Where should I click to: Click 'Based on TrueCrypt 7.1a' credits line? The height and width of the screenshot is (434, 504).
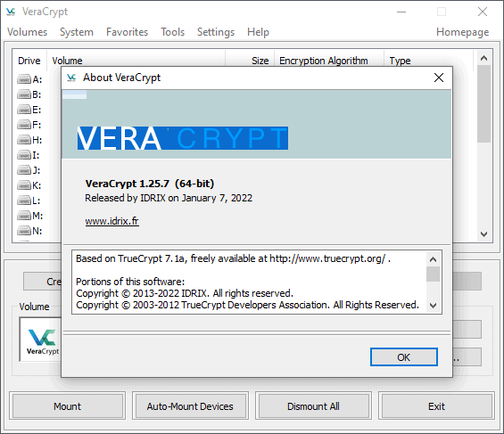234,258
